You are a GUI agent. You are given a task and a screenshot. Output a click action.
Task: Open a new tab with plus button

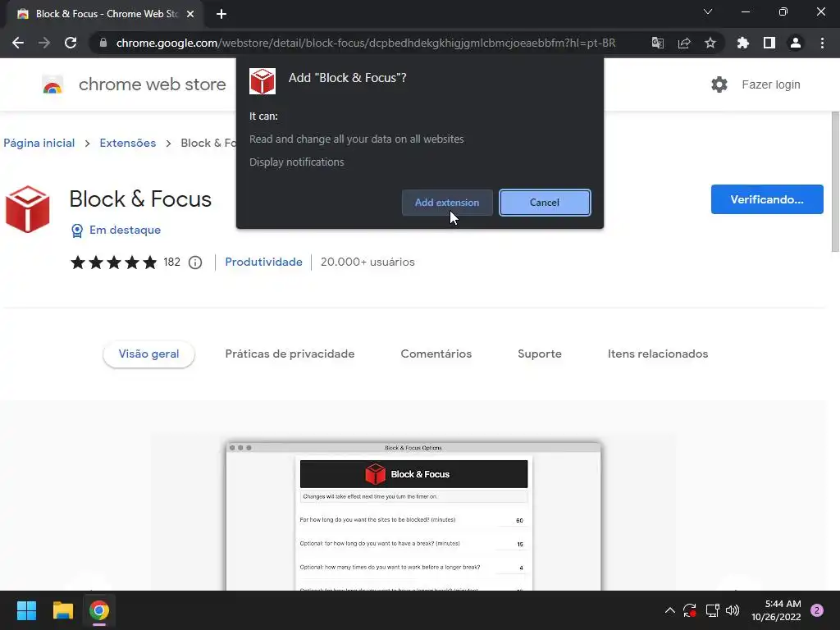point(221,14)
